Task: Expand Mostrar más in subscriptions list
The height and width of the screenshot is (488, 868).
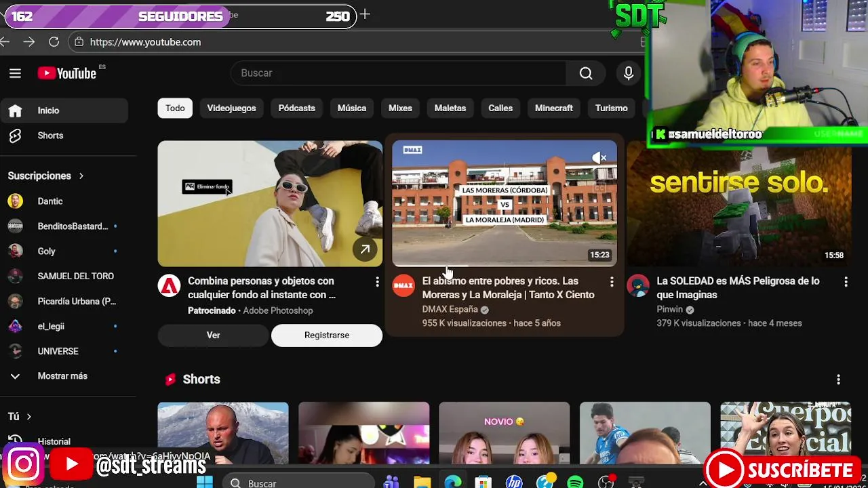Action: pyautogui.click(x=64, y=376)
